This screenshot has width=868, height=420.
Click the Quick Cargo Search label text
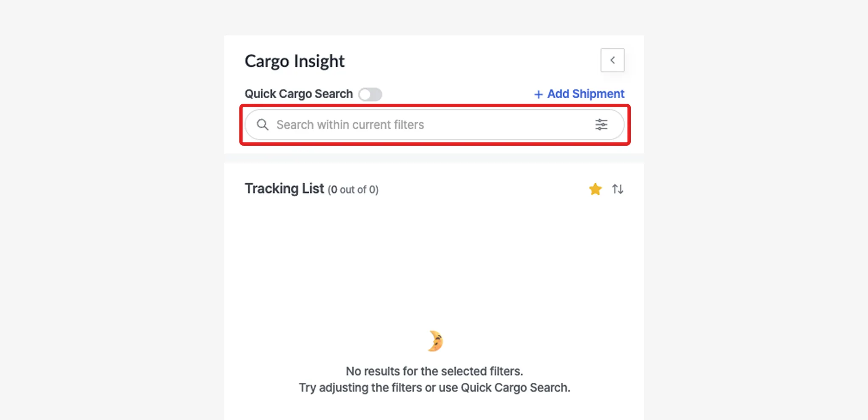298,94
